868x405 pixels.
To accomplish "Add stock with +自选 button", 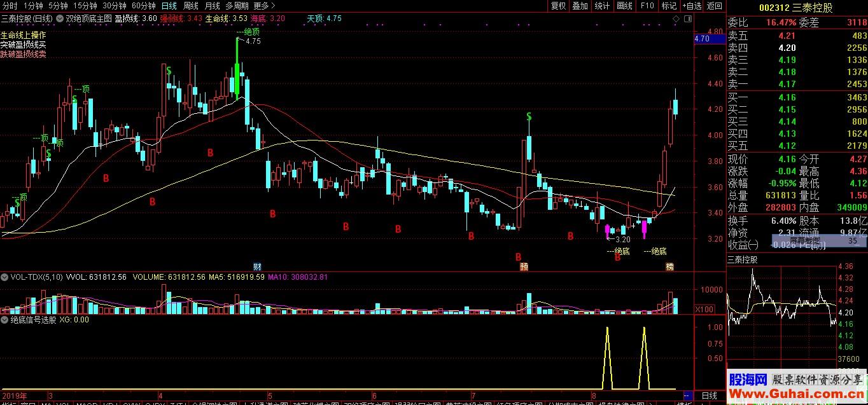I will point(692,6).
